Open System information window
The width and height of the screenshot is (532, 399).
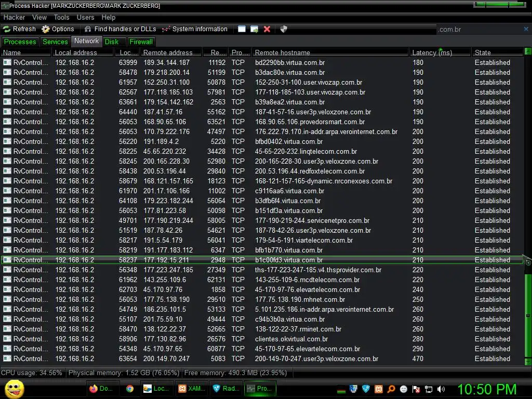pyautogui.click(x=195, y=29)
